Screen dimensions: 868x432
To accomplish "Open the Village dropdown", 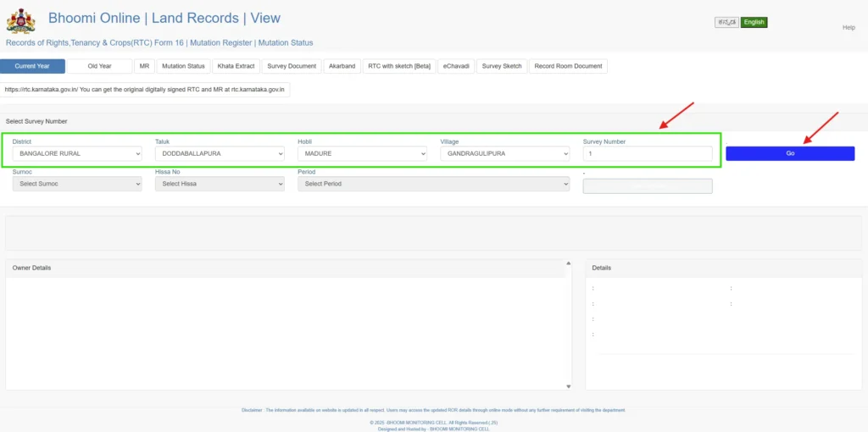I will pos(505,154).
